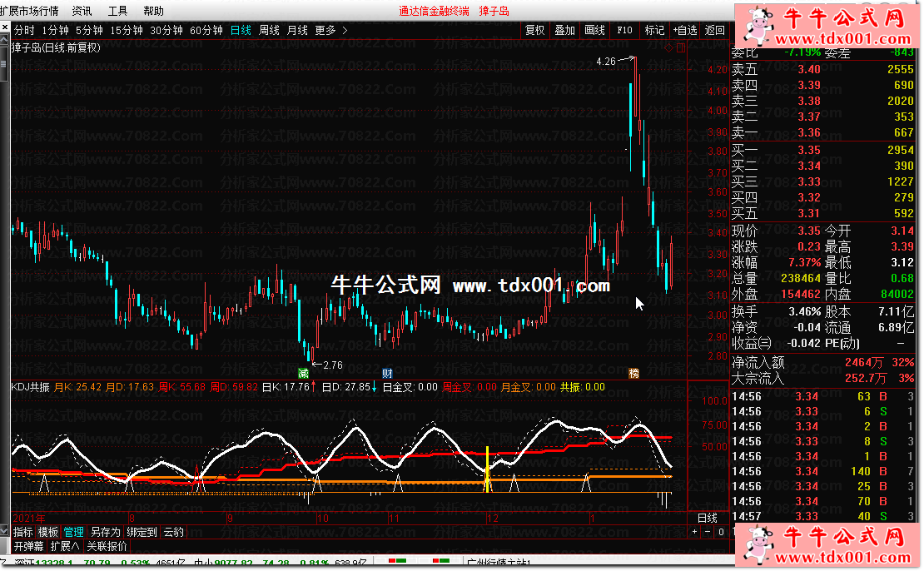Click the 净流入额 value 2464万
924x571 pixels.
click(x=865, y=362)
